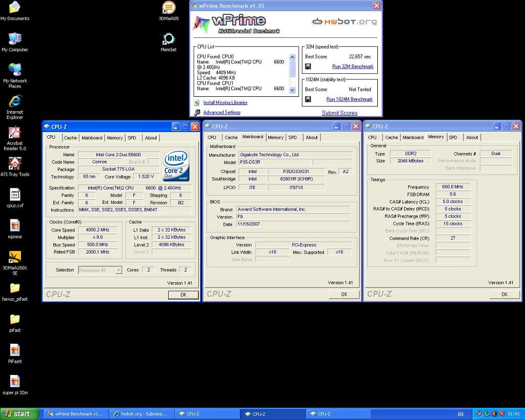Click the CPU List scroll-down arrow

[292, 90]
